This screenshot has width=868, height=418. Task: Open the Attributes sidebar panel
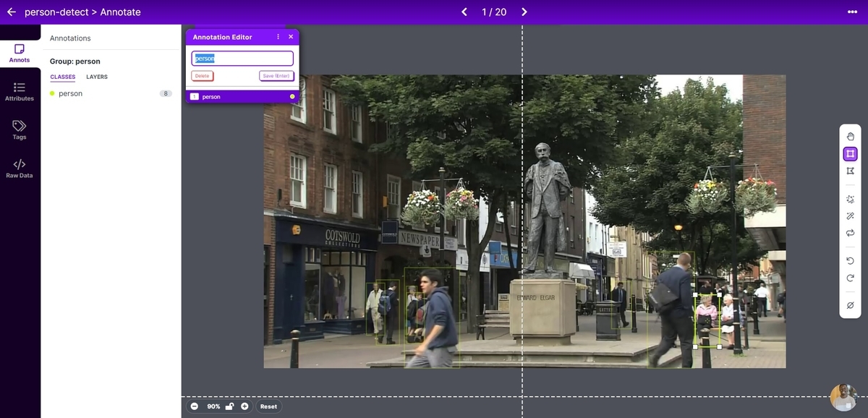(x=20, y=91)
